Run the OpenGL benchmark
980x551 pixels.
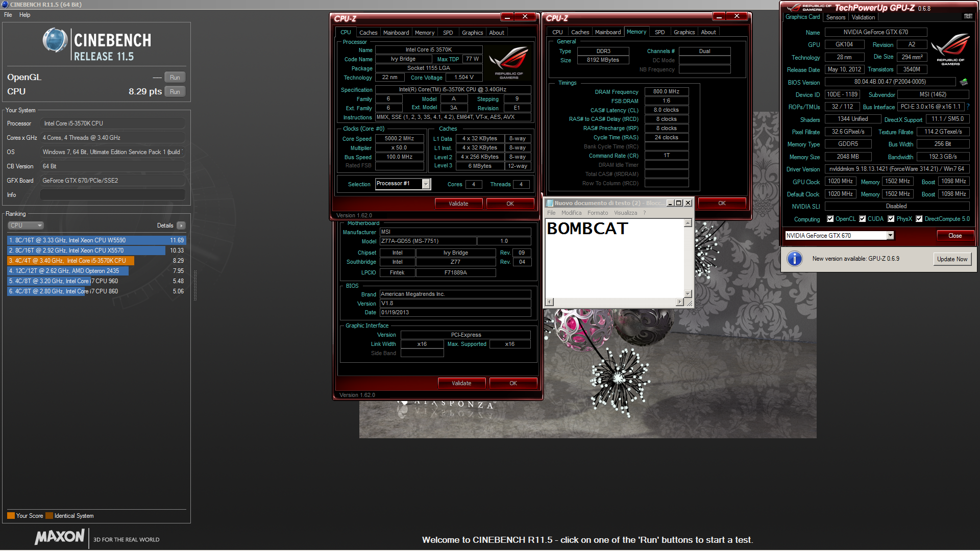coord(175,78)
